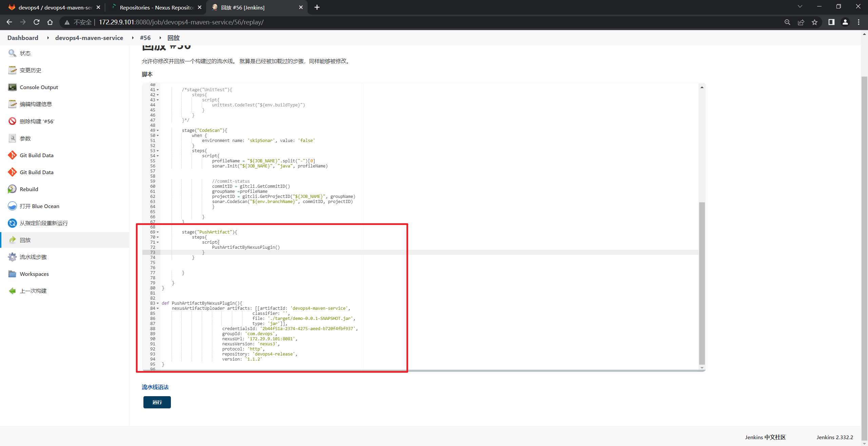The width and height of the screenshot is (868, 446).
Task: Collapse code fold arrow at line 41
Action: tap(158, 90)
